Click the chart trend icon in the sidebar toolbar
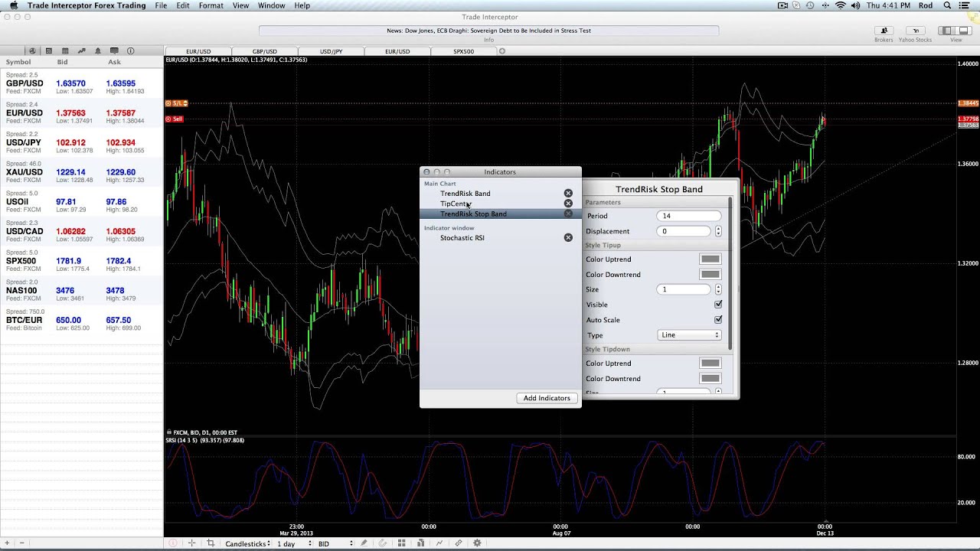Viewport: 980px width, 551px height. coord(81,51)
